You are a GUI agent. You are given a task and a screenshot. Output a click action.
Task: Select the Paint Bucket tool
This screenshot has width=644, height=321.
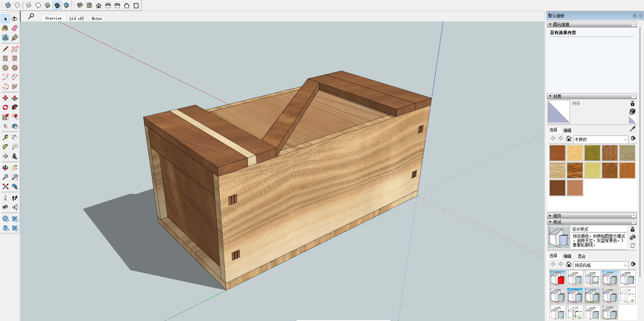click(x=5, y=28)
